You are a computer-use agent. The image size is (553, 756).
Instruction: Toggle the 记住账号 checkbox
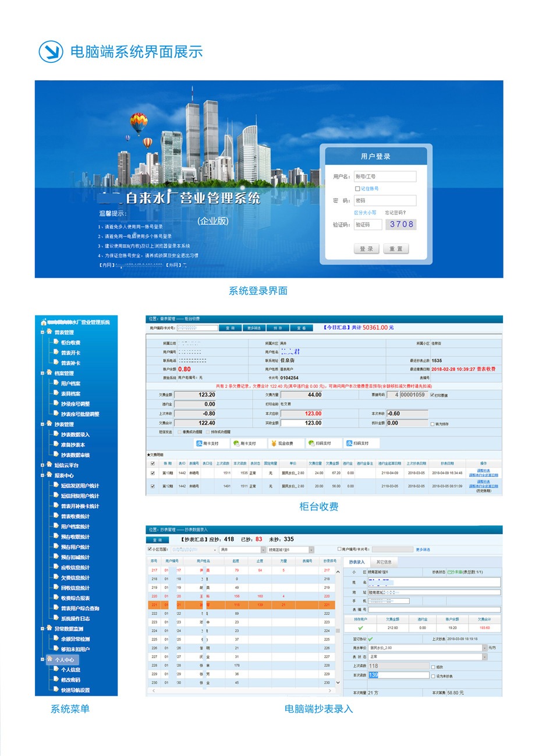357,189
